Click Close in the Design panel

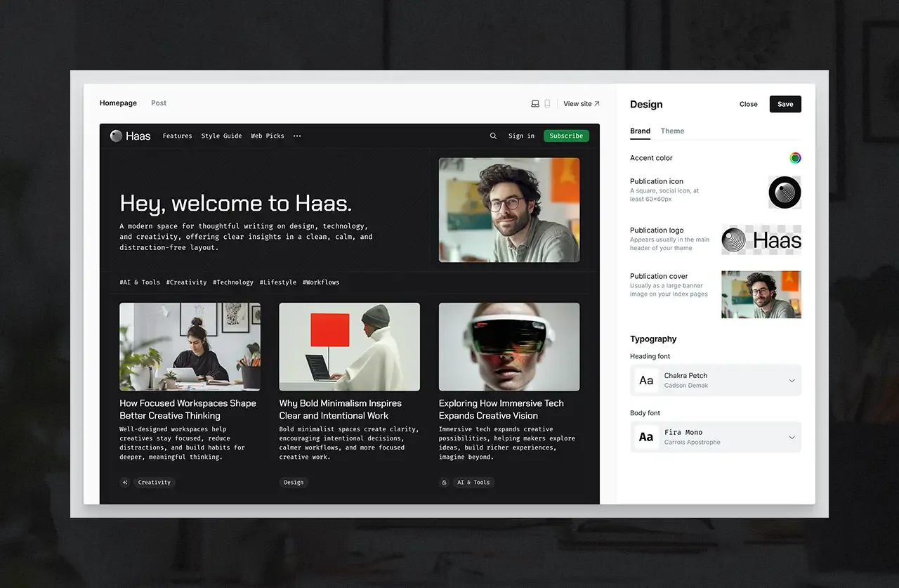[x=748, y=104]
